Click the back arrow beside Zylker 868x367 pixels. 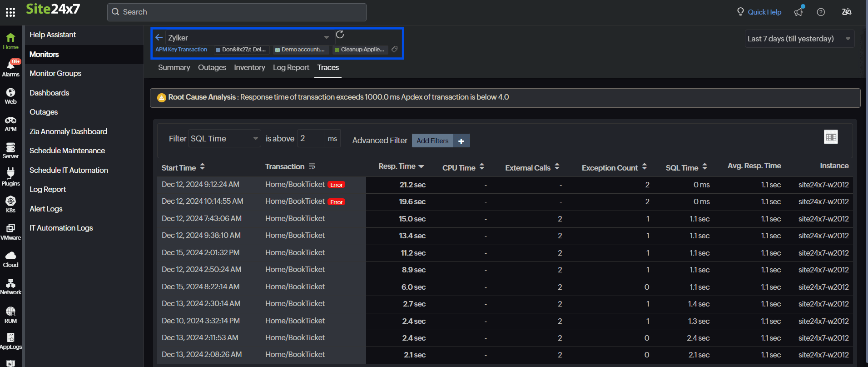(159, 37)
